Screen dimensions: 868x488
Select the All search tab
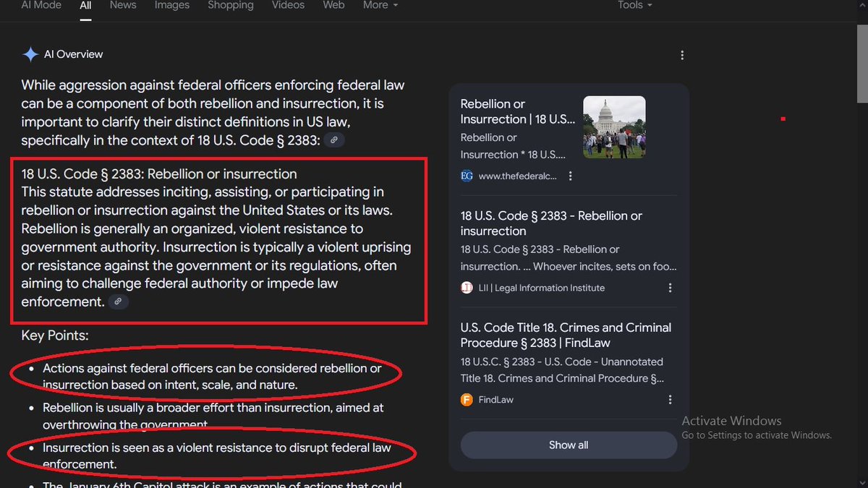click(85, 5)
